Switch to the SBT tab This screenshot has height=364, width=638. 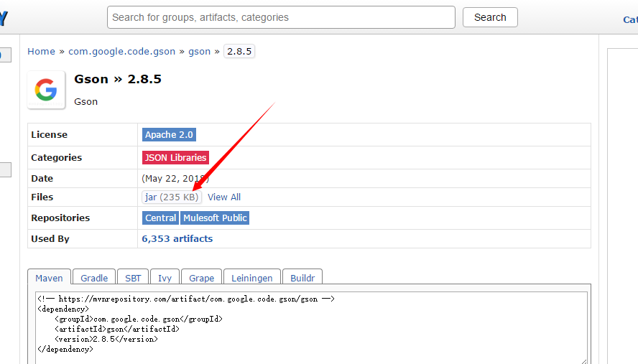pyautogui.click(x=133, y=278)
